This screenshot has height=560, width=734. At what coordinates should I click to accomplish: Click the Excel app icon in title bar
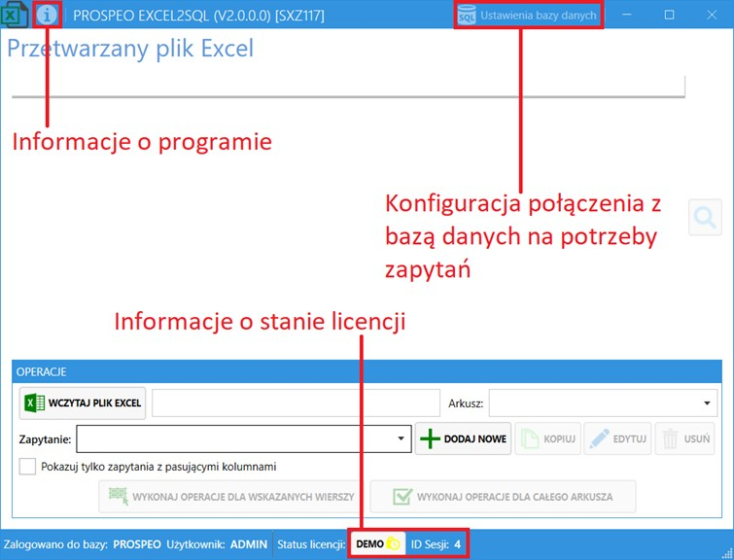tap(16, 16)
